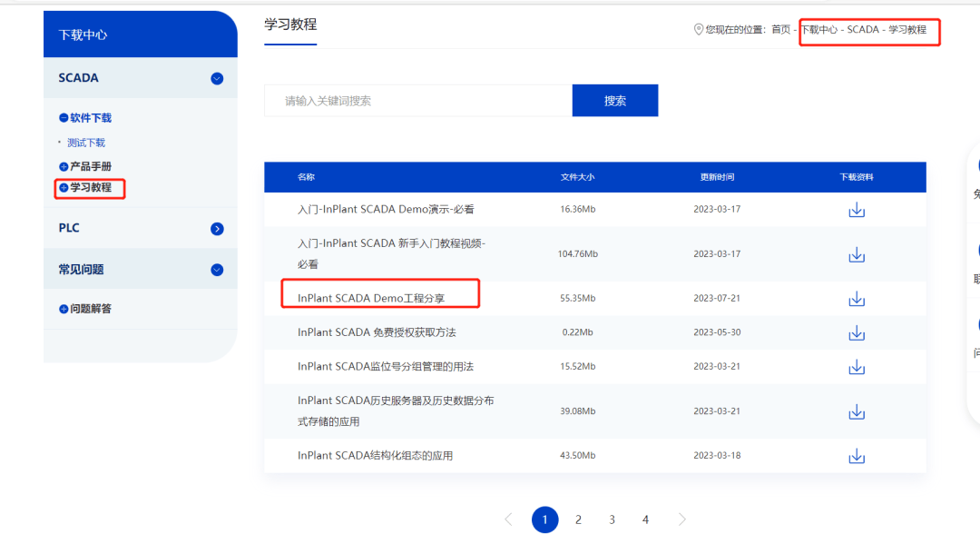The image size is (980, 544).
Task: Select the 常见问题 menu header
Action: [141, 270]
